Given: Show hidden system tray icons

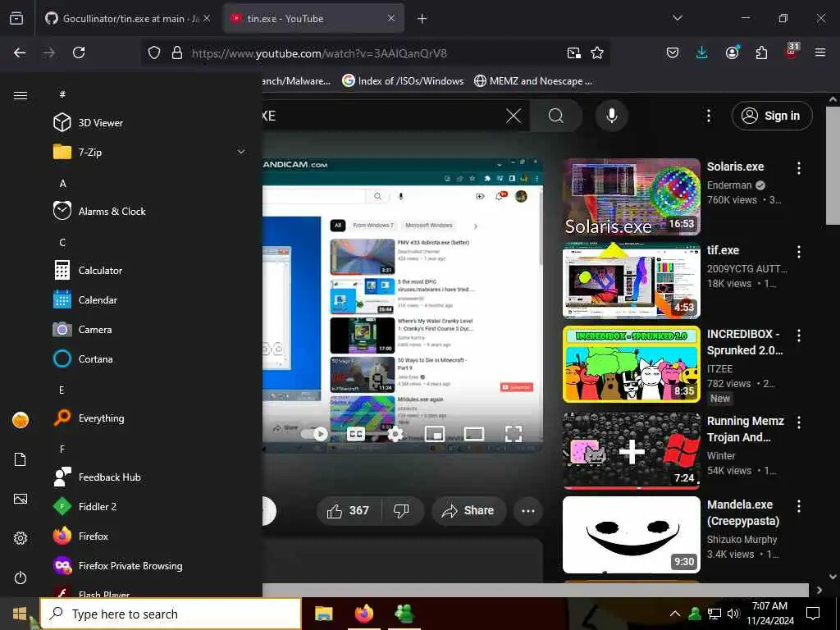Looking at the screenshot, I should (675, 614).
